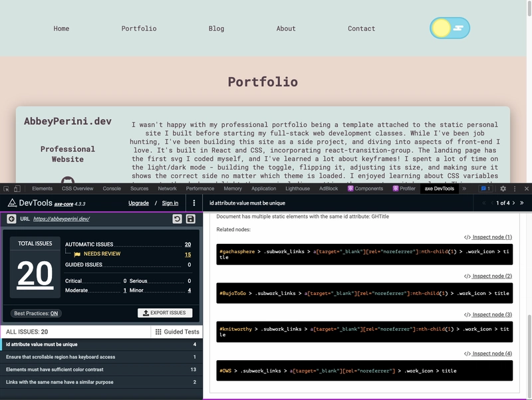Switch the website to dark mode
Viewport: 532px width, 400px height.
pos(450,27)
